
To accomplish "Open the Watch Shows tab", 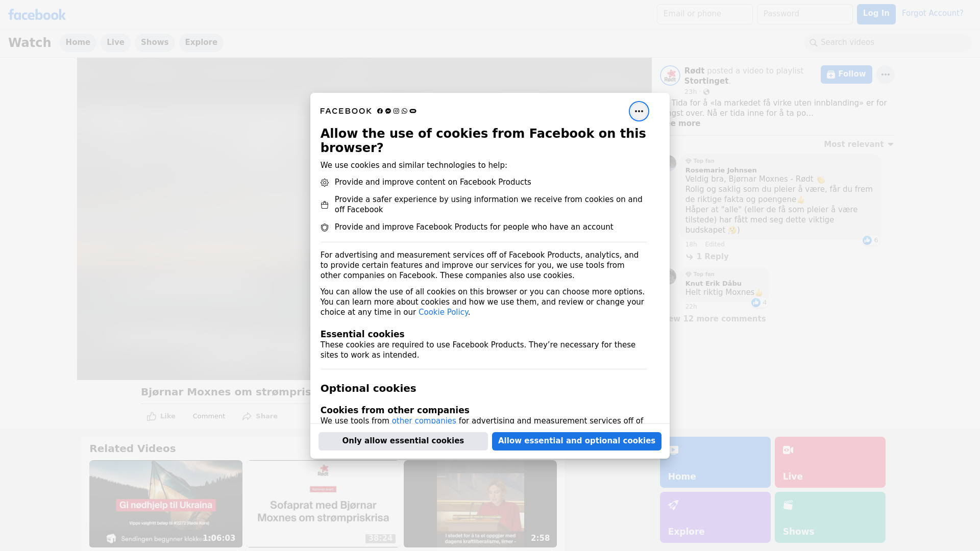I will tap(155, 43).
